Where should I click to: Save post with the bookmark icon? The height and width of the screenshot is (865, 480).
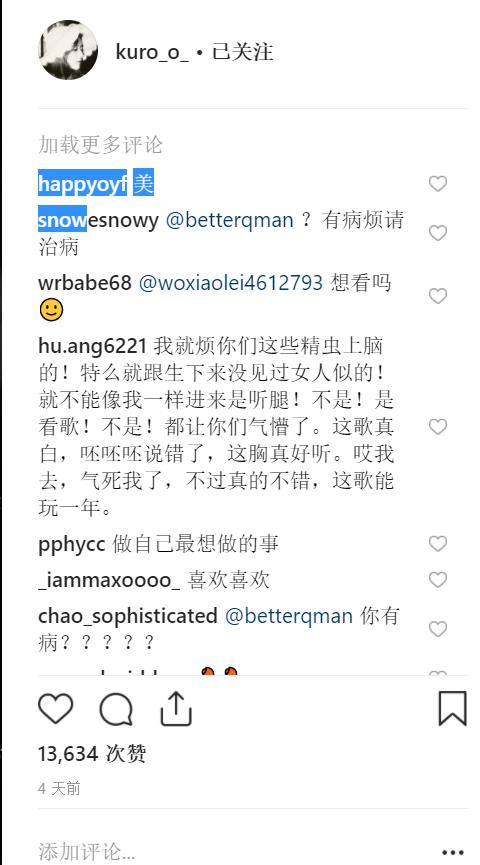click(x=453, y=708)
